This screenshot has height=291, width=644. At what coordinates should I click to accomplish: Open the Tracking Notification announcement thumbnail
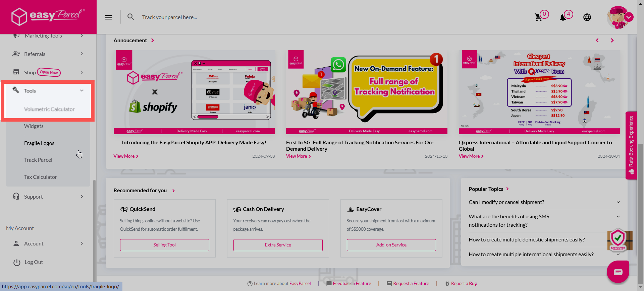point(367,92)
